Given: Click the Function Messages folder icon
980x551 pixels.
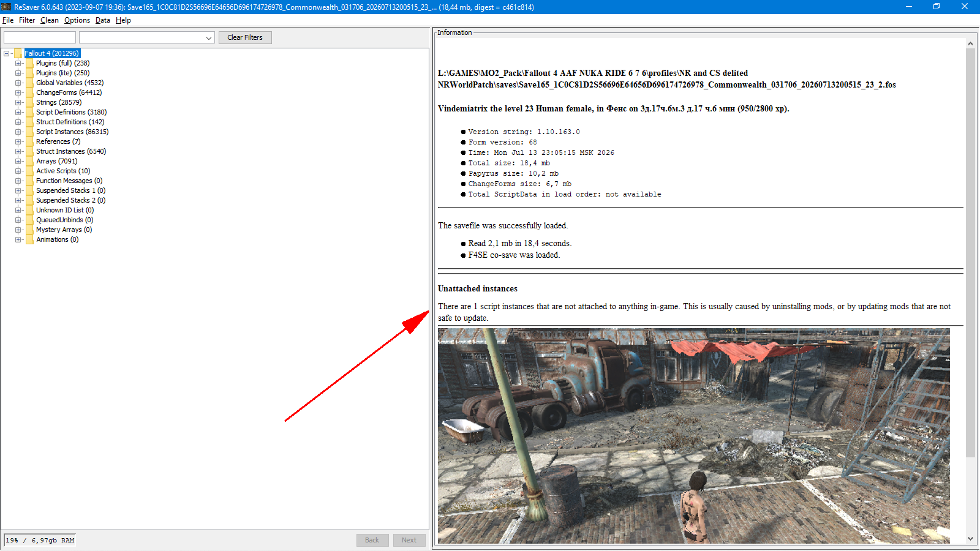Looking at the screenshot, I should click(30, 181).
